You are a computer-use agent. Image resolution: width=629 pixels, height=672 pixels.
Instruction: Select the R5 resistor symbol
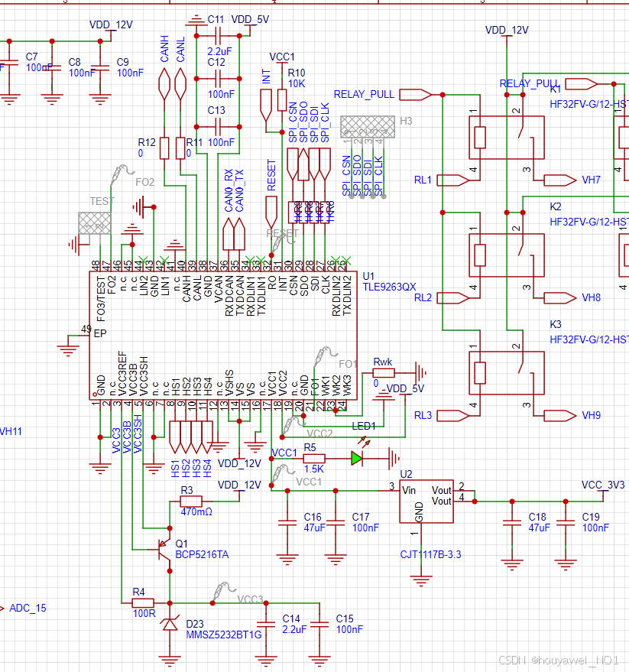click(314, 459)
